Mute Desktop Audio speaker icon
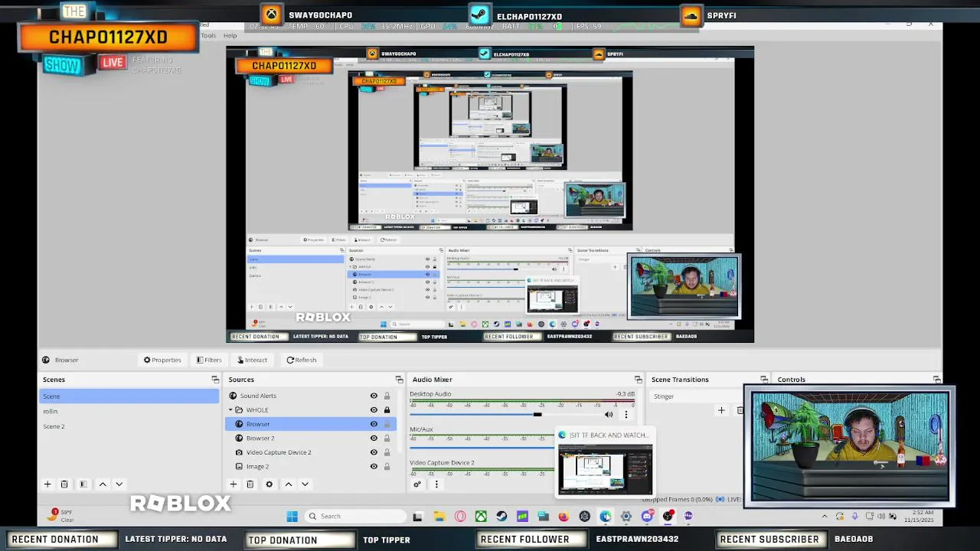 click(609, 415)
